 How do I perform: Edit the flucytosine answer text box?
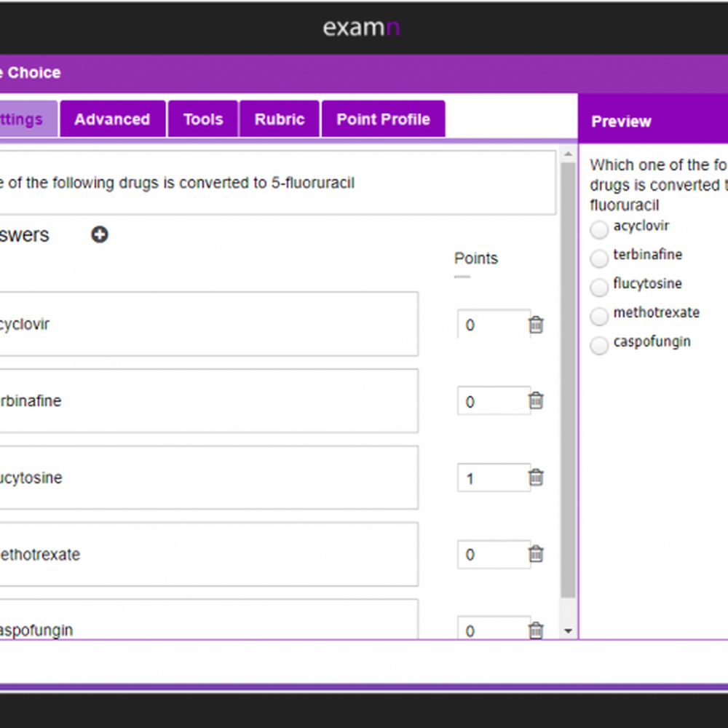(x=208, y=478)
